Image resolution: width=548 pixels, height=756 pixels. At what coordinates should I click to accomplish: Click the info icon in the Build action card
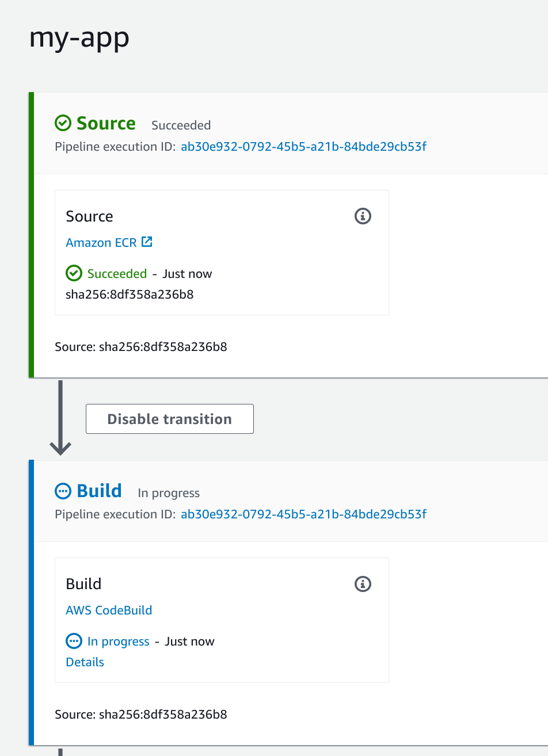coord(363,584)
